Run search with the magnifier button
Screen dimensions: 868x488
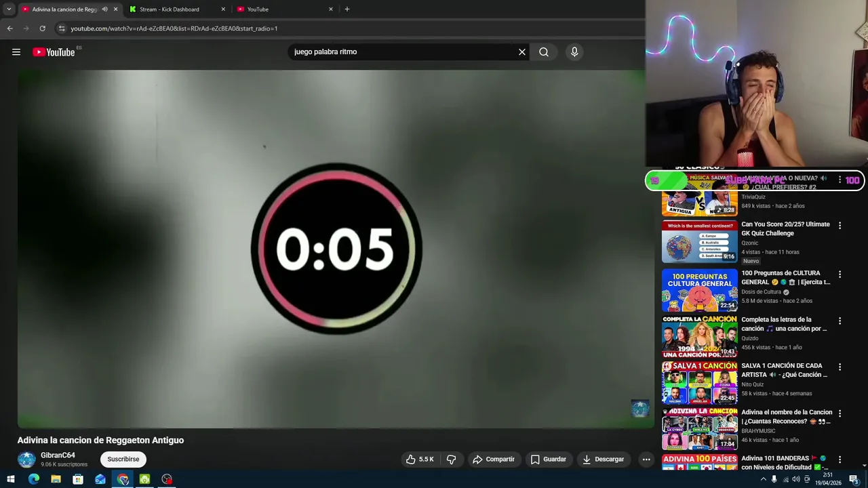click(544, 52)
